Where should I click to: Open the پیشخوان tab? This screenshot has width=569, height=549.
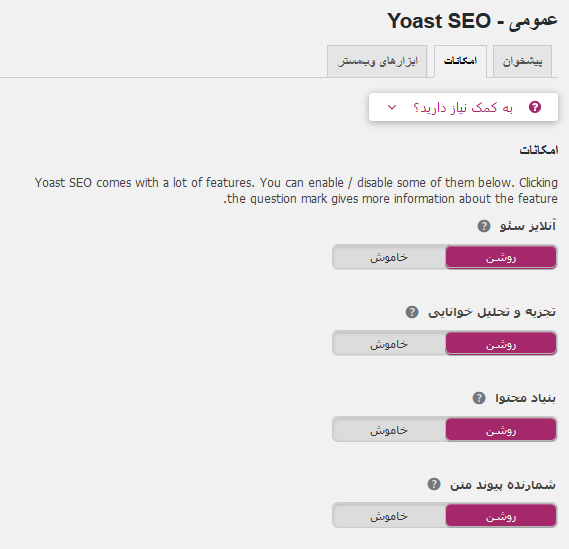click(523, 61)
